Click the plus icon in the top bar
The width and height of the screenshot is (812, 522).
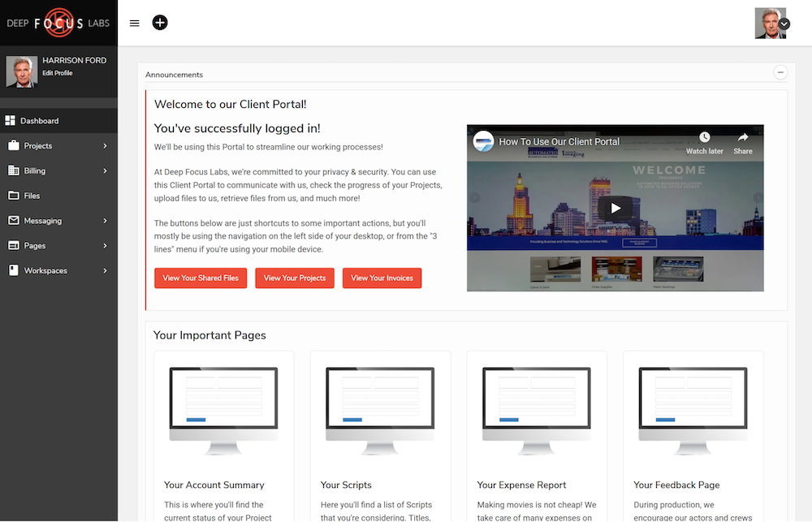point(160,23)
